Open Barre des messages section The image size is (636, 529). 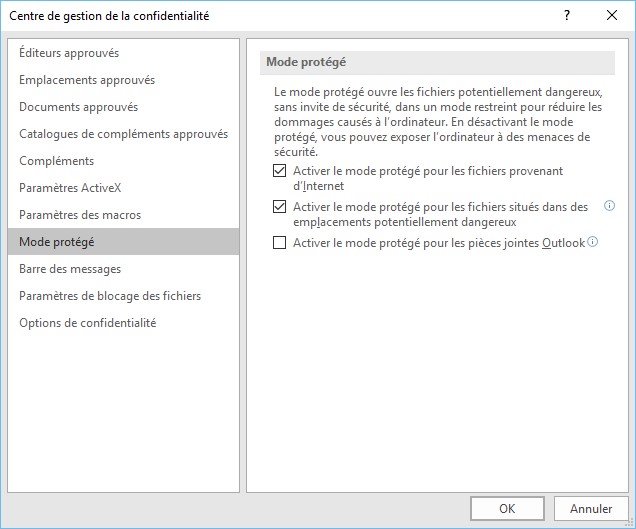coord(70,269)
